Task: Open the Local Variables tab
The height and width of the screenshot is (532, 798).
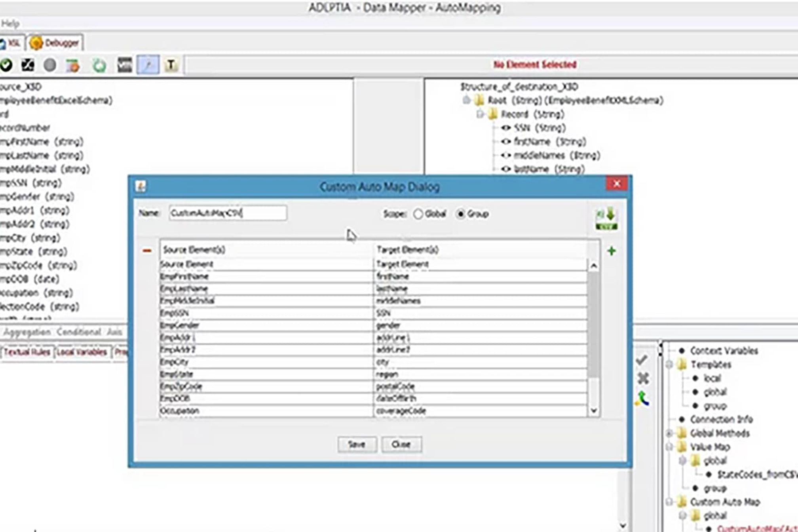Action: click(x=82, y=352)
